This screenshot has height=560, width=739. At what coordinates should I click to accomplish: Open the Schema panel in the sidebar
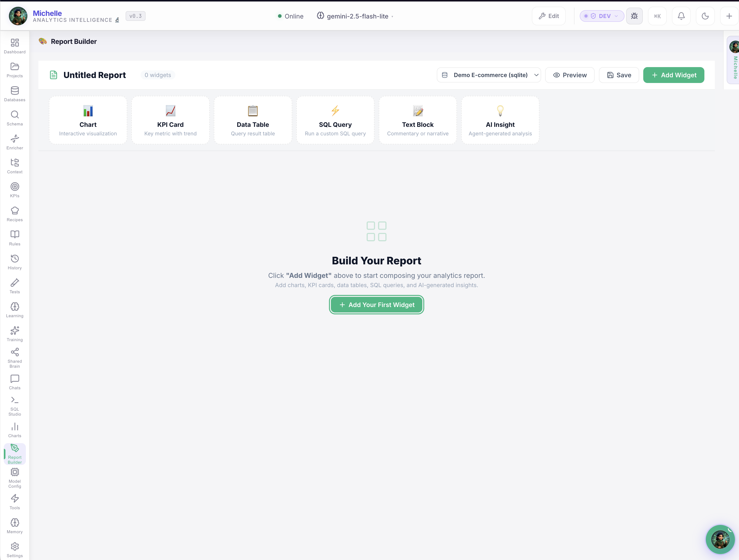(x=15, y=118)
